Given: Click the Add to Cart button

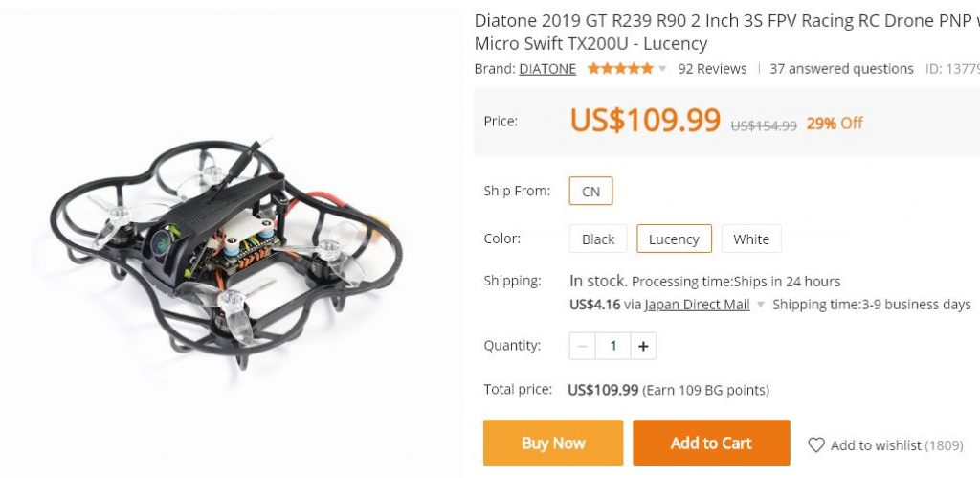Looking at the screenshot, I should [711, 443].
